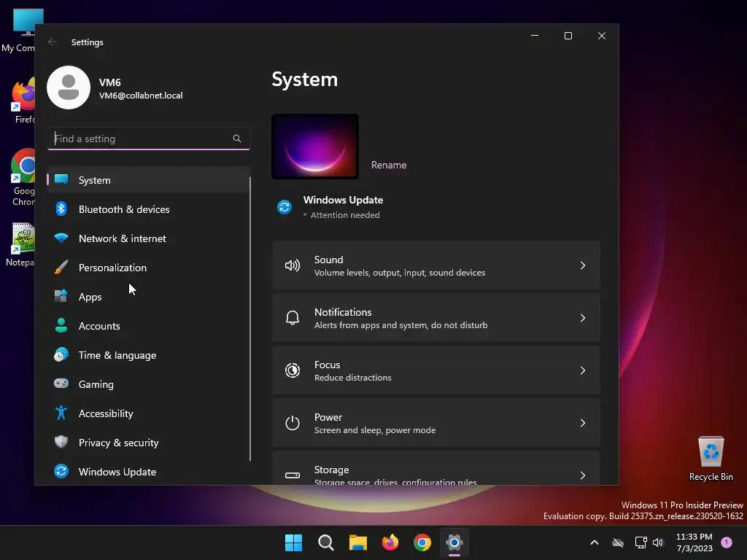This screenshot has height=560, width=747.
Task: Open Windows Update in the sidebar list
Action: (x=148, y=472)
